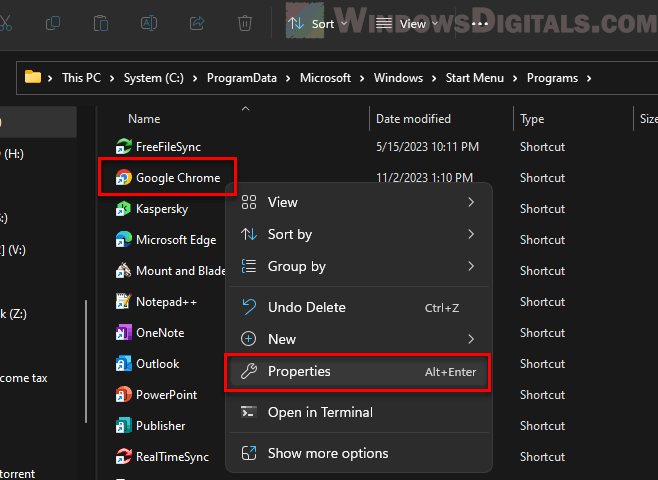The height and width of the screenshot is (480, 658).
Task: Expand chevron after System (C:) breadcrumb
Action: click(x=195, y=78)
